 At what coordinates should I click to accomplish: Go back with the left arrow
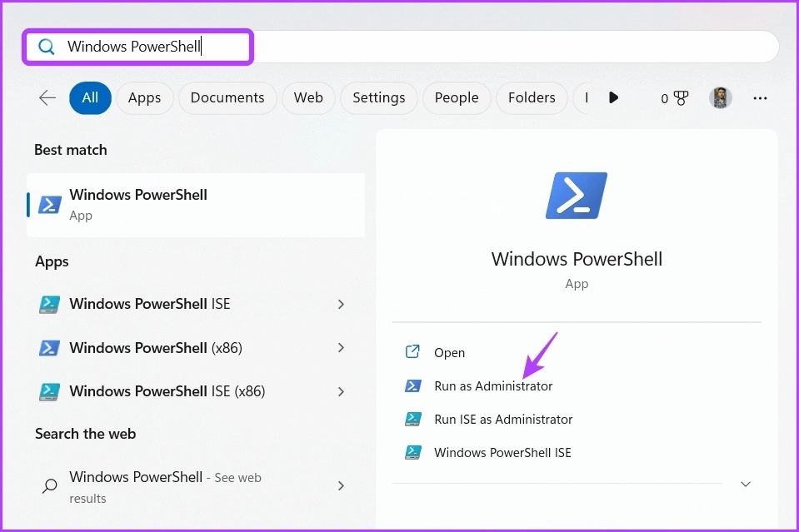(x=47, y=97)
